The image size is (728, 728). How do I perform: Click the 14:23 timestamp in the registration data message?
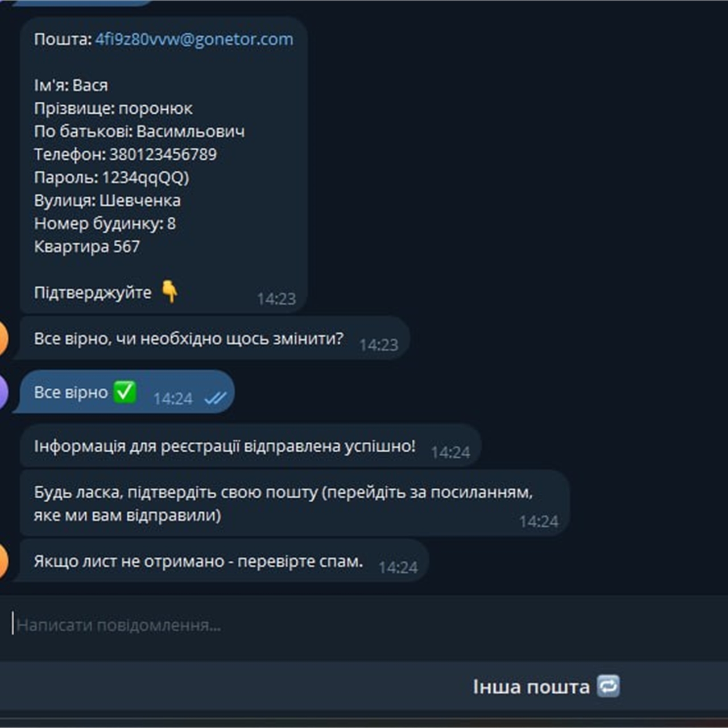pos(276,299)
